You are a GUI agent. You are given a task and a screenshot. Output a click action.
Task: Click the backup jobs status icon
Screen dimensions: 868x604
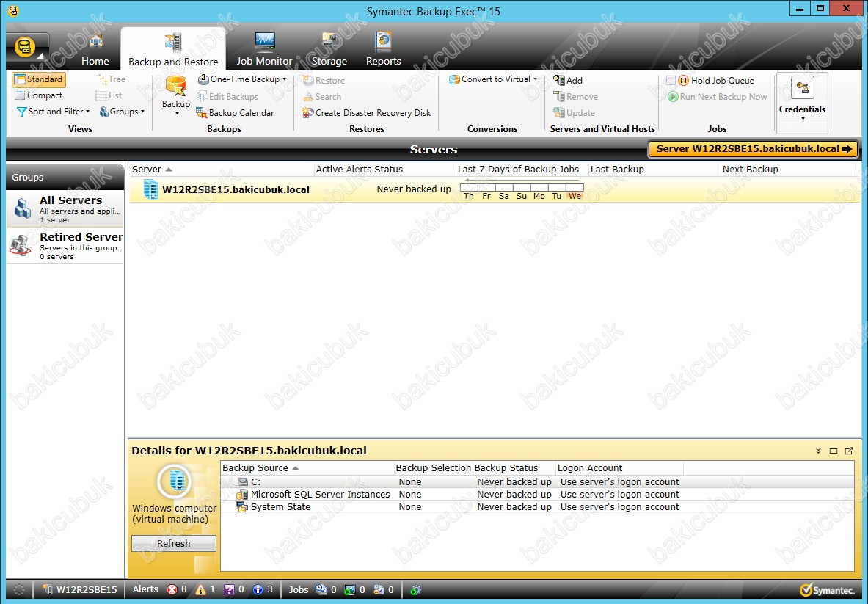pos(321,589)
